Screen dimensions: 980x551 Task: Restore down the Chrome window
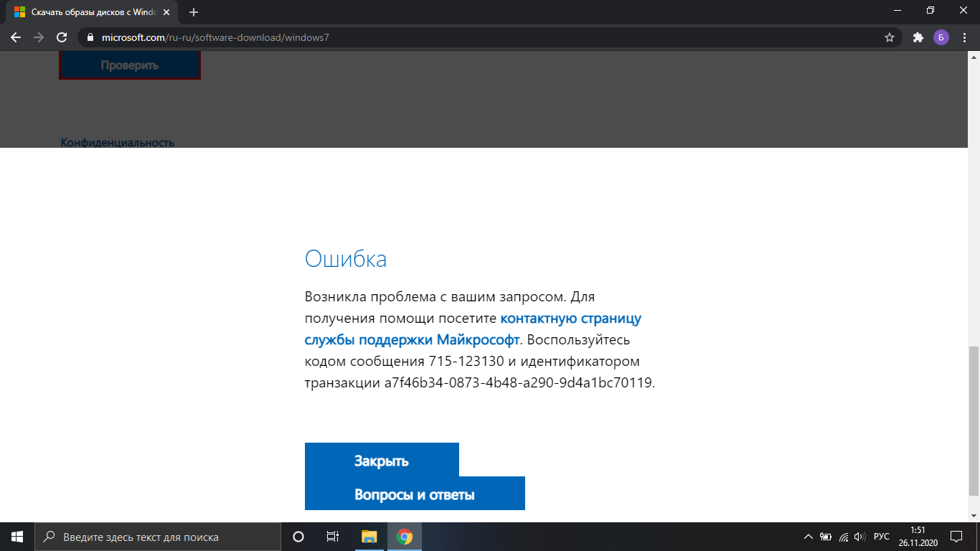pos(930,10)
